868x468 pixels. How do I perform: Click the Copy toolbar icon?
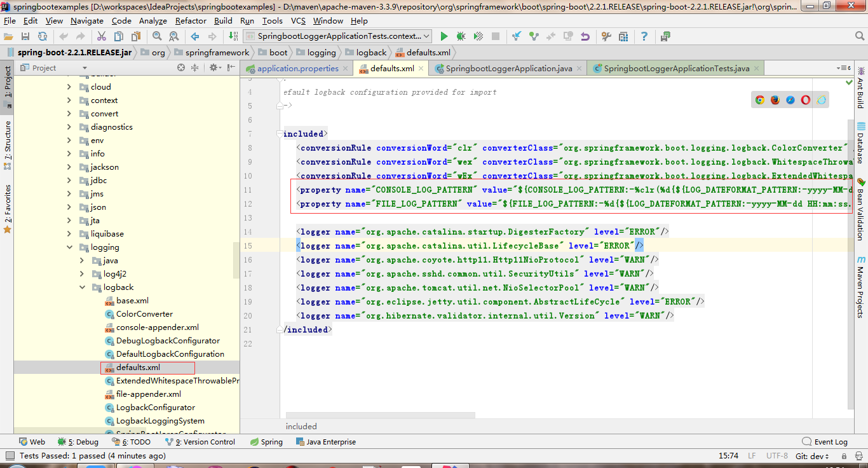(x=118, y=36)
